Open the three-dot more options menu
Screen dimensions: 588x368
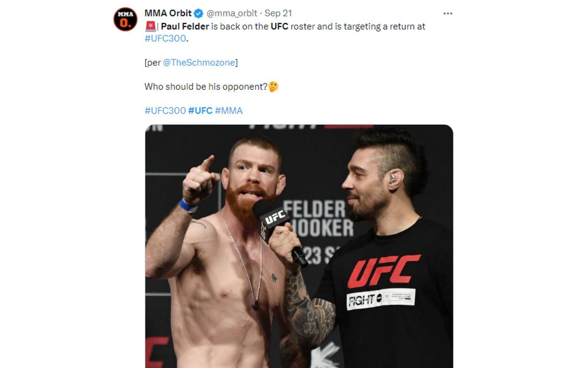448,13
